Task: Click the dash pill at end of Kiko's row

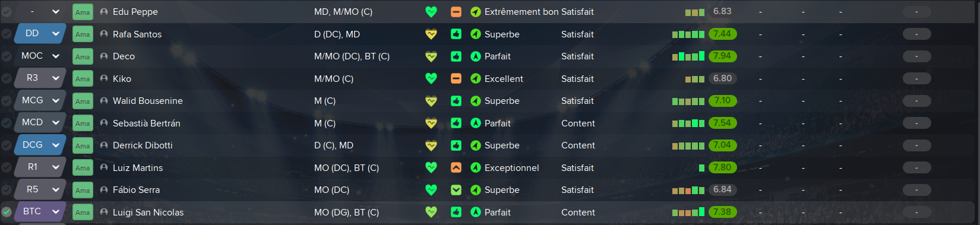Action: [916, 78]
